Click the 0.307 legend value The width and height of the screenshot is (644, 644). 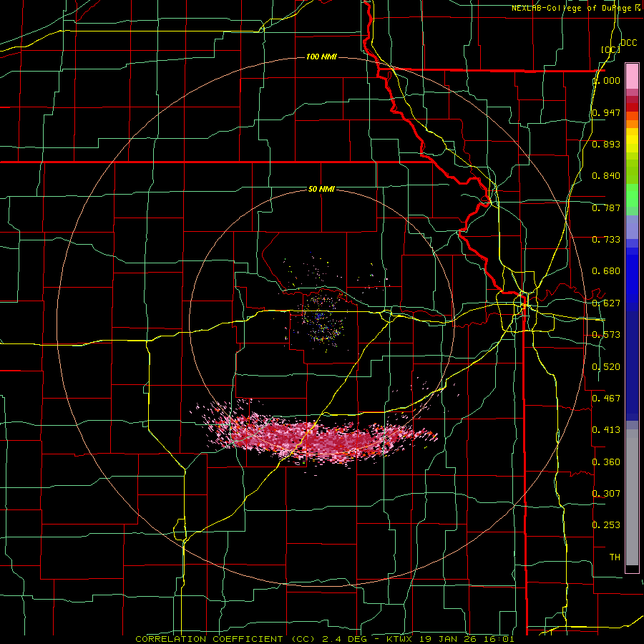tap(606, 493)
